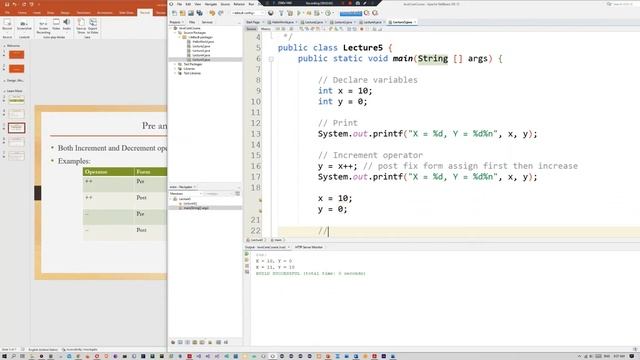Expand Libraries node in project tree
The image size is (640, 360).
coord(175,69)
